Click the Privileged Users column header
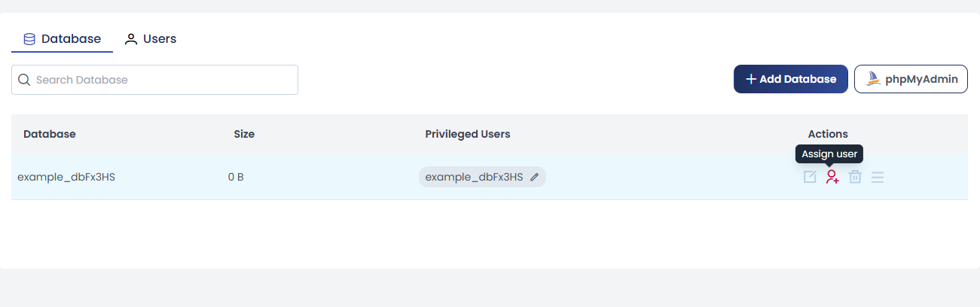Viewport: 980px width, 307px height. [468, 134]
